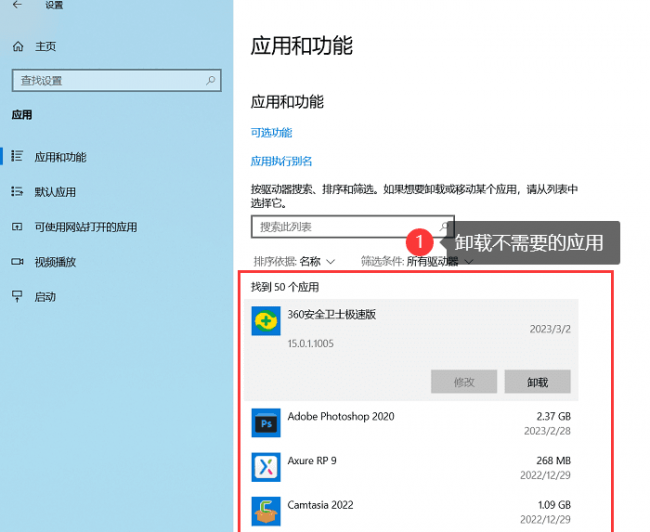Click the magnifier in 查找设置 box
Viewport: 650px width, 532px height.
[211, 80]
